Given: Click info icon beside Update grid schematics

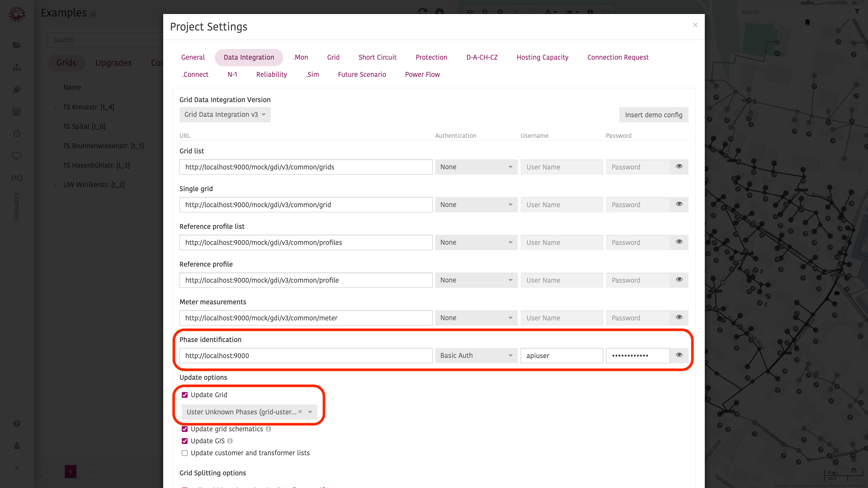Looking at the screenshot, I should (x=268, y=429).
